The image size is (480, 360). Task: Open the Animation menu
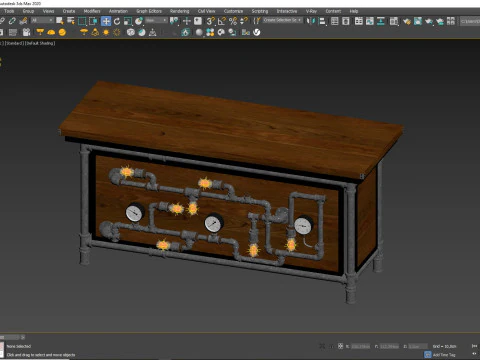pos(118,11)
